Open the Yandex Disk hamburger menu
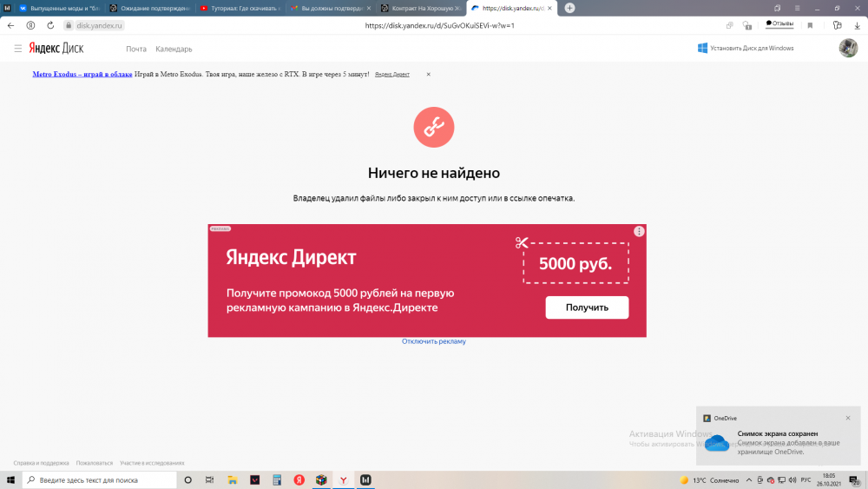The image size is (868, 489). pos(17,49)
